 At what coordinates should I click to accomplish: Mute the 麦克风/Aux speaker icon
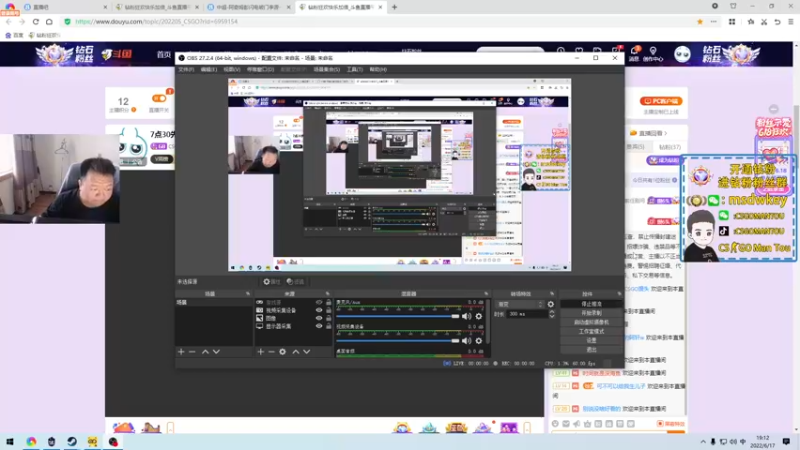point(466,316)
